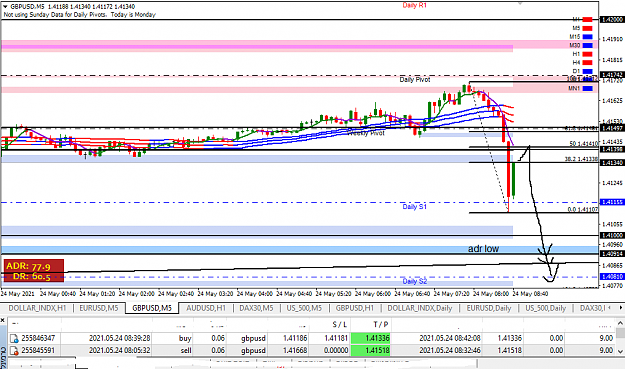This screenshot has height=369, width=625.
Task: Close the terminal panel with X
Action: [x=3, y=320]
